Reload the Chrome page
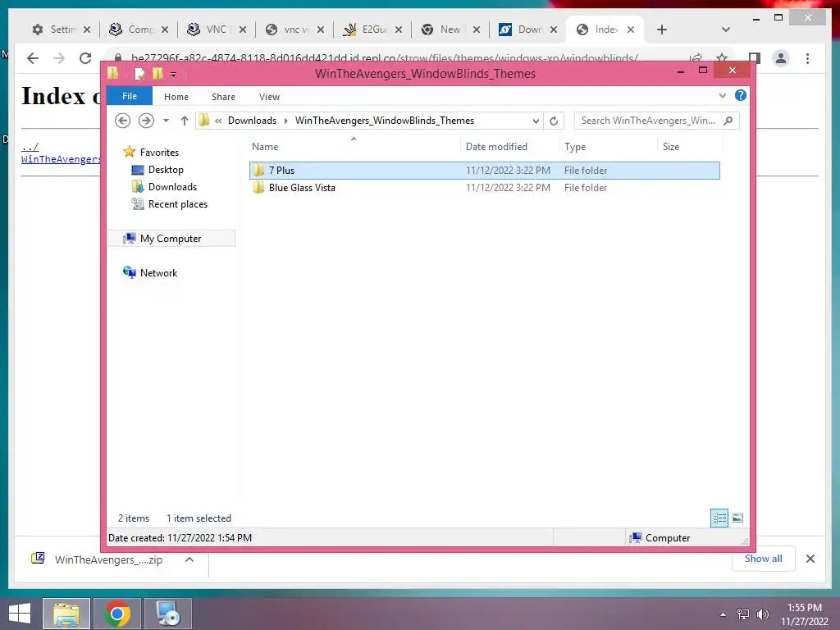840x630 pixels. pyautogui.click(x=85, y=58)
